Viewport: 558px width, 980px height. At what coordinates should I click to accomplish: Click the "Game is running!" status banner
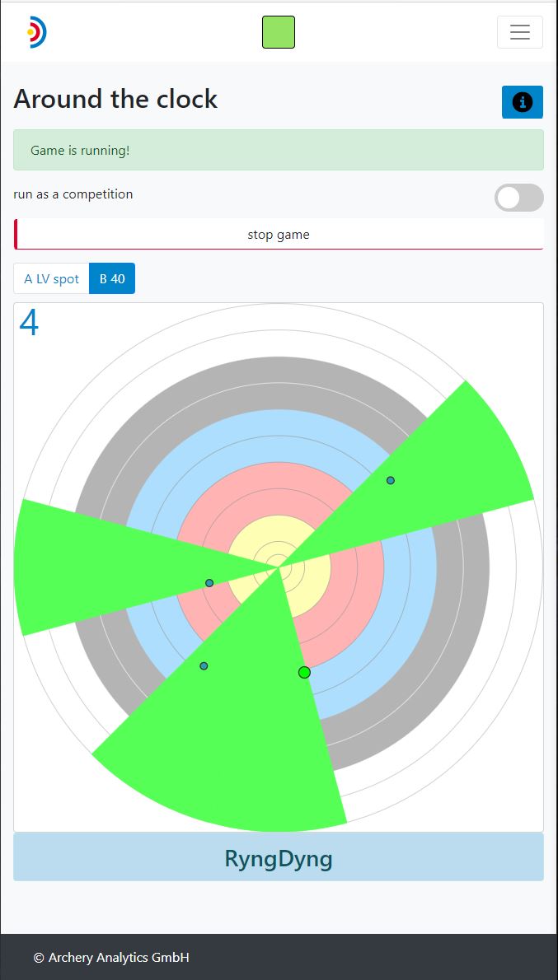279,150
